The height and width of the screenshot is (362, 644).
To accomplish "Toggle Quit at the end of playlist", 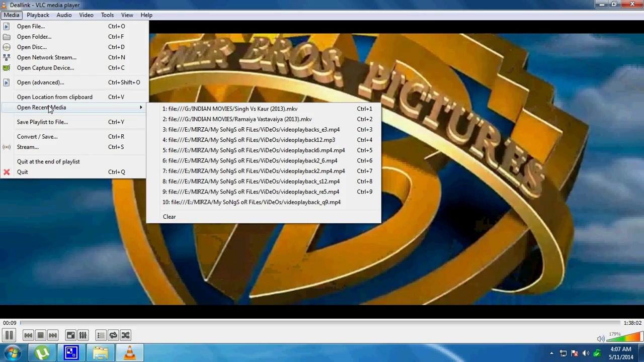I will pos(73,162).
